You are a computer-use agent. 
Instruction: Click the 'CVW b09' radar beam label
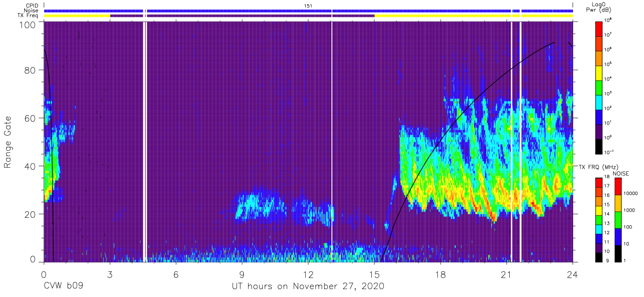pyautogui.click(x=63, y=286)
